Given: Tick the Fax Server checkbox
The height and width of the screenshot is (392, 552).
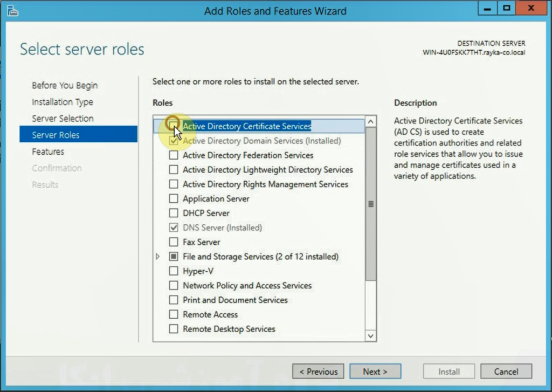Looking at the screenshot, I should point(174,242).
